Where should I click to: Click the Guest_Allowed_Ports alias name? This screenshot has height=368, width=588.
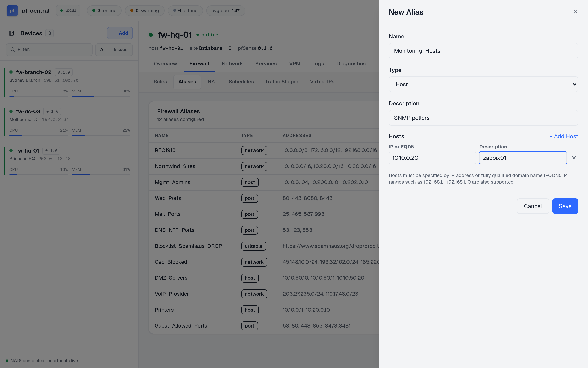pos(181,326)
